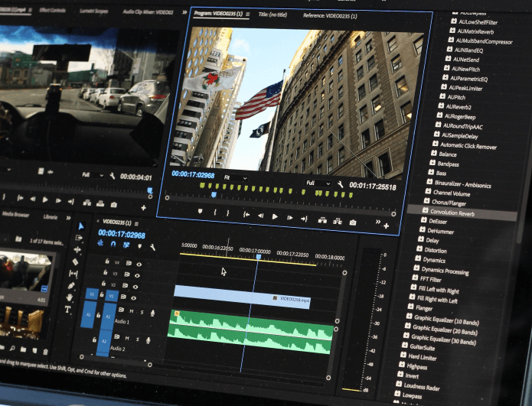
Task: Export frame with Program monitor camera icon
Action: (x=353, y=222)
